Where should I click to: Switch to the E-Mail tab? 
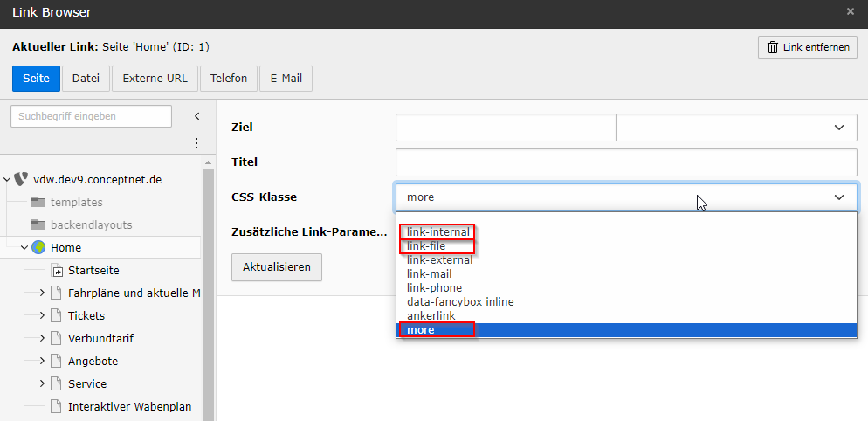(x=286, y=78)
